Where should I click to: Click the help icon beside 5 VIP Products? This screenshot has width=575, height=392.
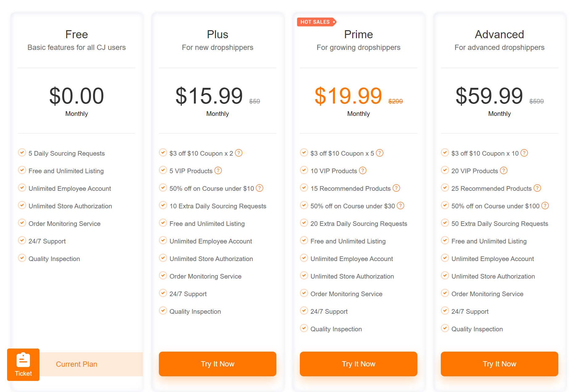point(218,170)
